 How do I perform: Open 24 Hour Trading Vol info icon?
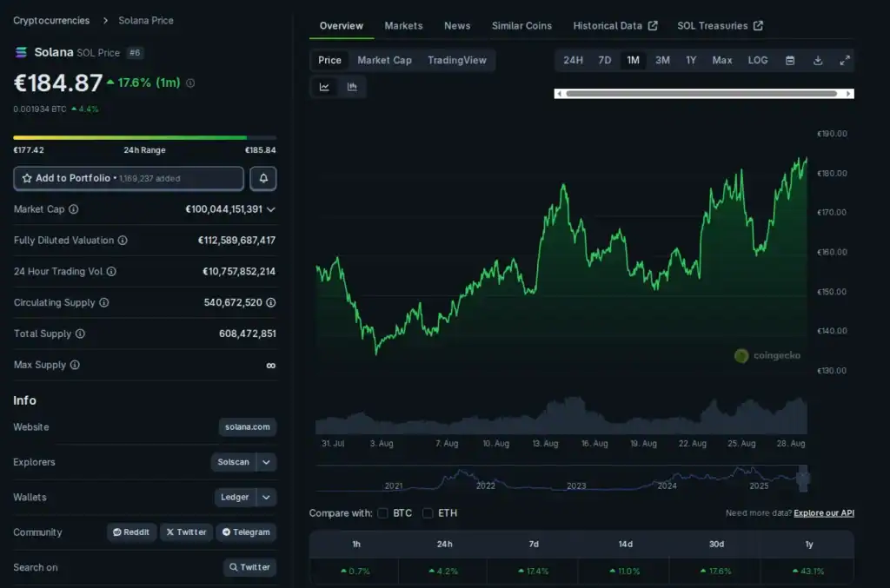tap(112, 272)
